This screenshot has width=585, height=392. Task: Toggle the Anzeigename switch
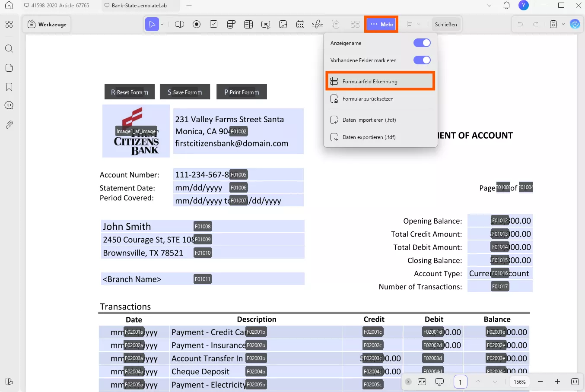coord(422,43)
